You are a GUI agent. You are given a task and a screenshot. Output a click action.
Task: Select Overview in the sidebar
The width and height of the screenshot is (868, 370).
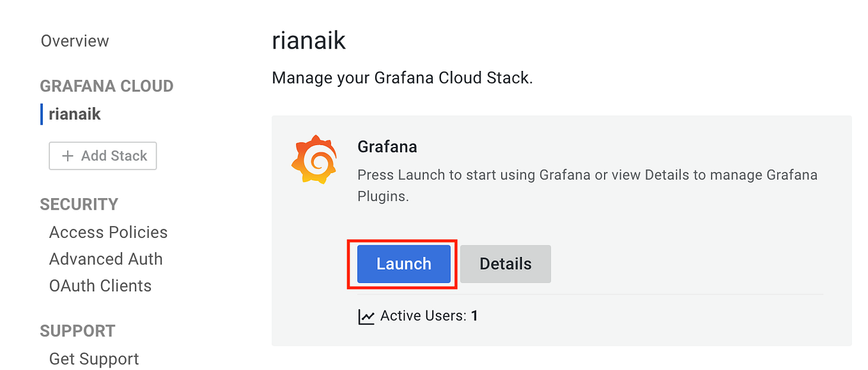[75, 40]
